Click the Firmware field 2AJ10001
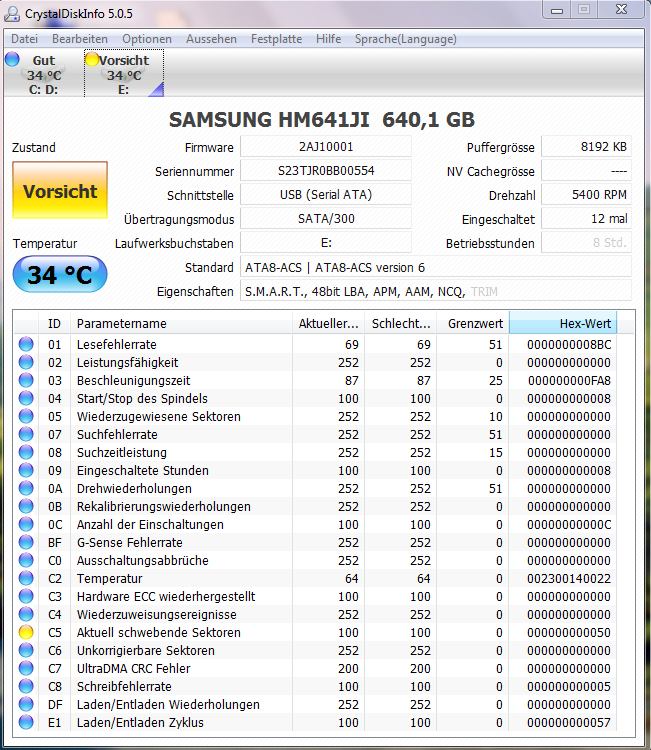651x750 pixels. point(326,146)
